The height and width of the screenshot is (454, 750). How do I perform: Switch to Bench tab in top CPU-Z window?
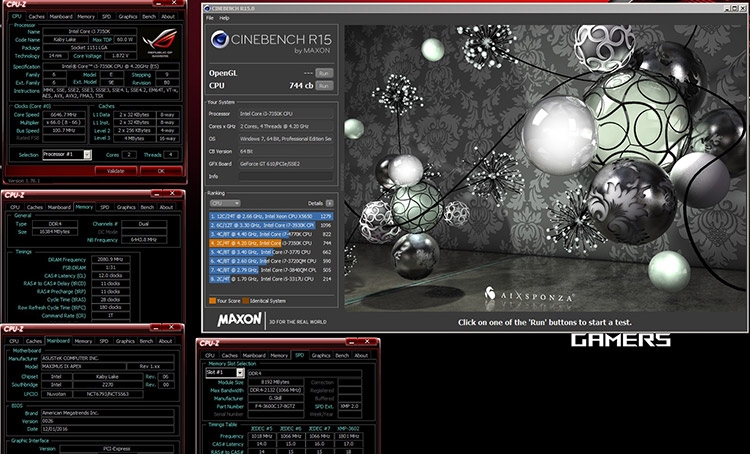149,17
